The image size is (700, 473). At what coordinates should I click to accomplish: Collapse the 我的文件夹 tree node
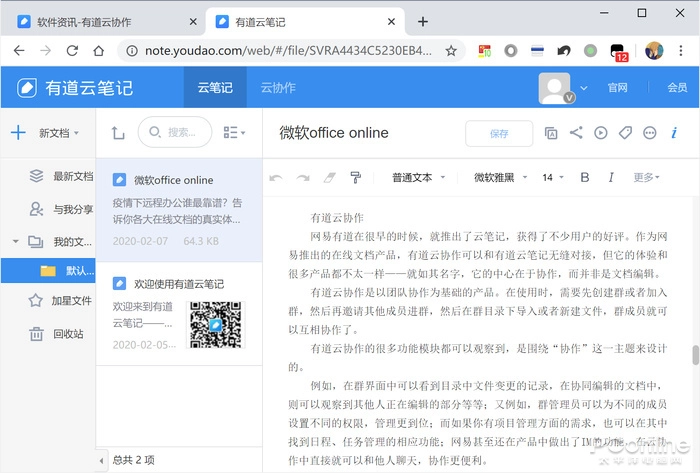click(16, 241)
